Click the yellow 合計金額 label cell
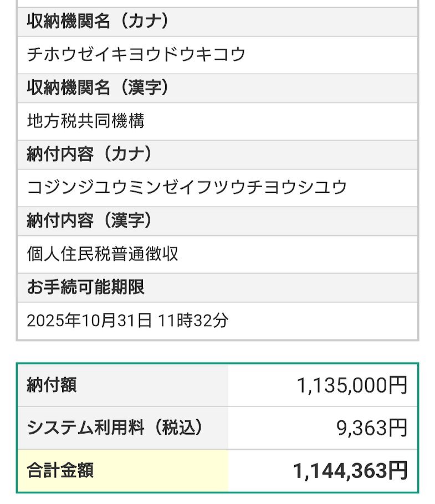This screenshot has width=435, height=504. click(x=122, y=470)
